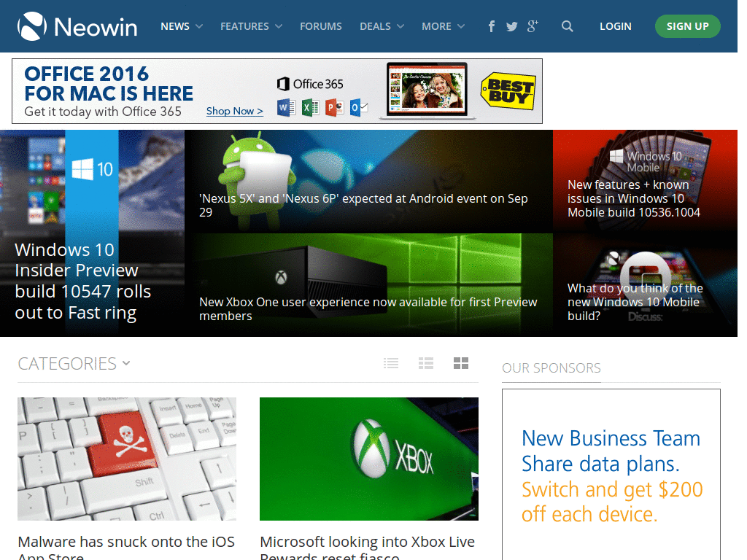This screenshot has height=560, width=747.
Task: Click the Word icon in Office ad
Action: point(286,108)
